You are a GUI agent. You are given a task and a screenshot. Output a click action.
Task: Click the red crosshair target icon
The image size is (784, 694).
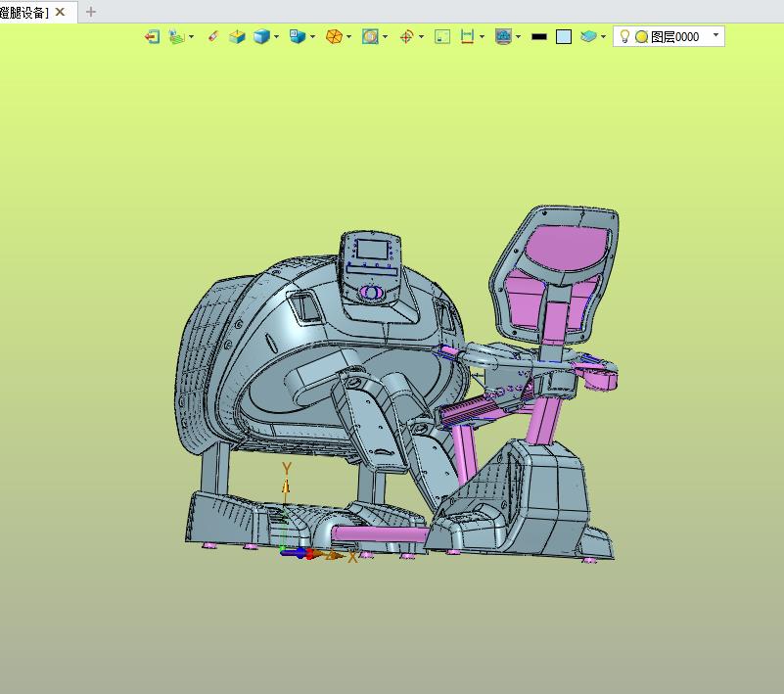click(x=406, y=36)
